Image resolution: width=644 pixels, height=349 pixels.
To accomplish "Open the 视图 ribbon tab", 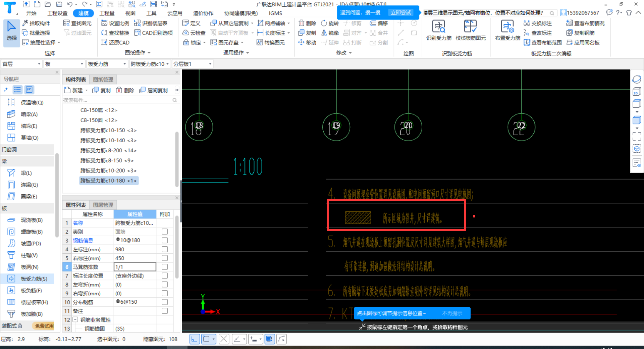I will pos(130,13).
